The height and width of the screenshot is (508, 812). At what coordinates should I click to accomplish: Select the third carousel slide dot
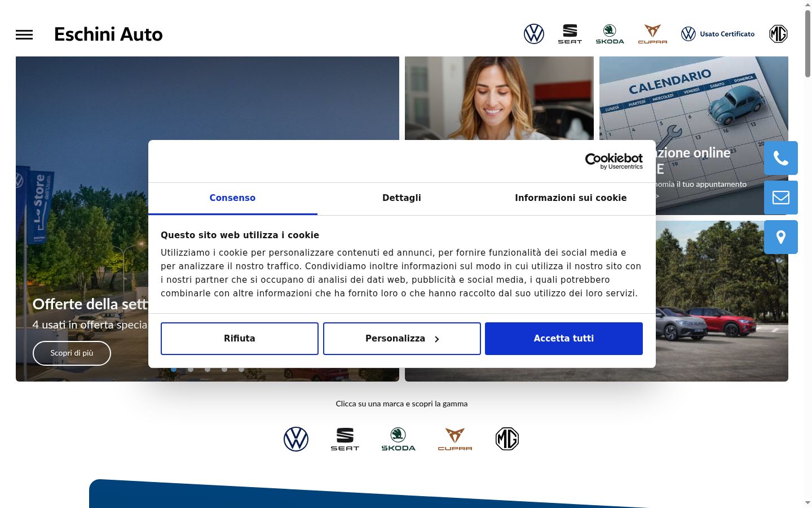click(208, 370)
